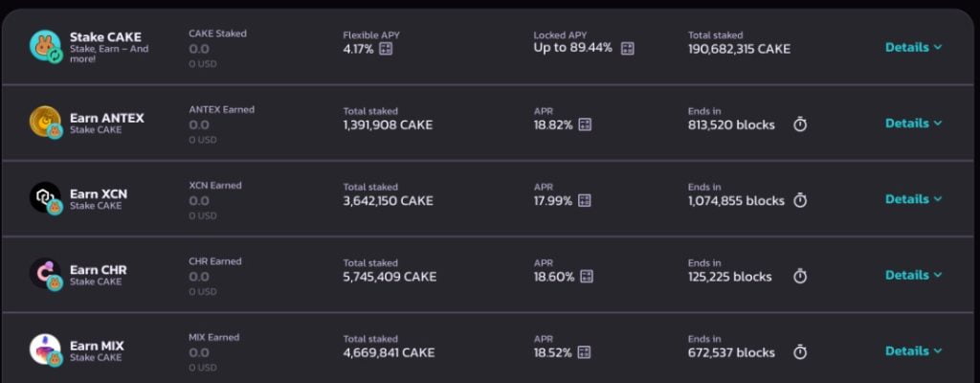Click the stopwatch icon for ANTEX pool
This screenshot has height=383, width=980.
pos(800,124)
